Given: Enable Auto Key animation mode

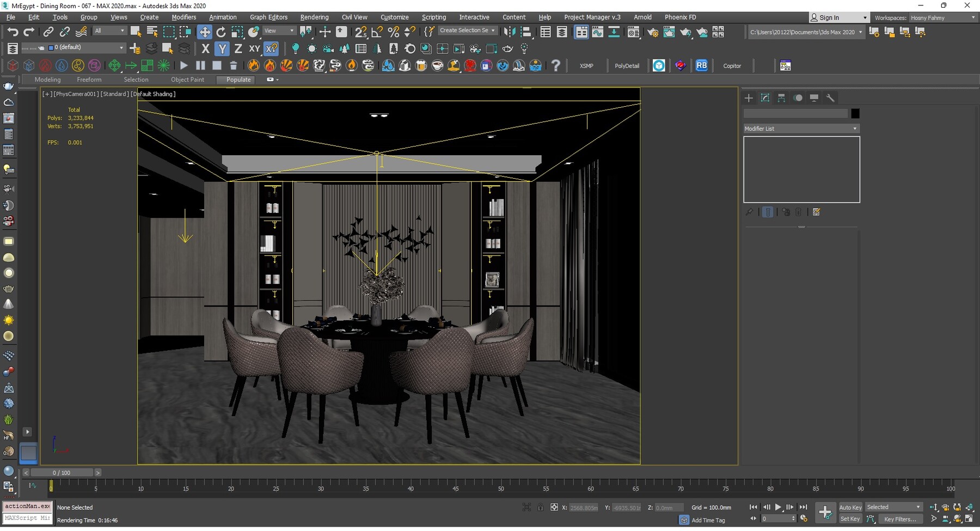Looking at the screenshot, I should tap(850, 507).
